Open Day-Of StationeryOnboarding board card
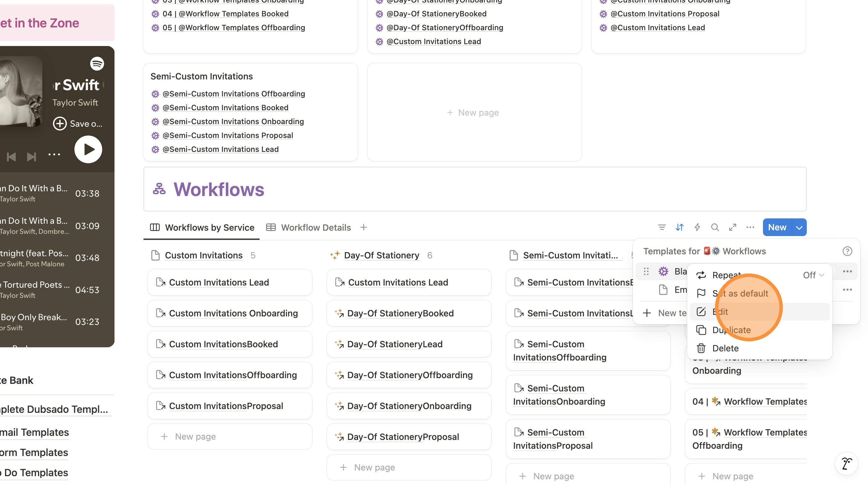The width and height of the screenshot is (868, 485). (x=409, y=406)
